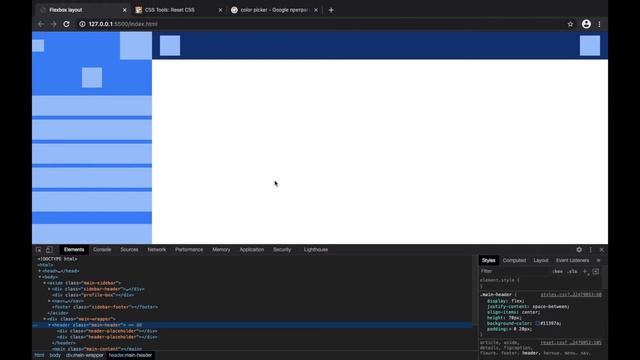Collapse the body element node
Screen dimensions: 640x360
[x=40, y=277]
